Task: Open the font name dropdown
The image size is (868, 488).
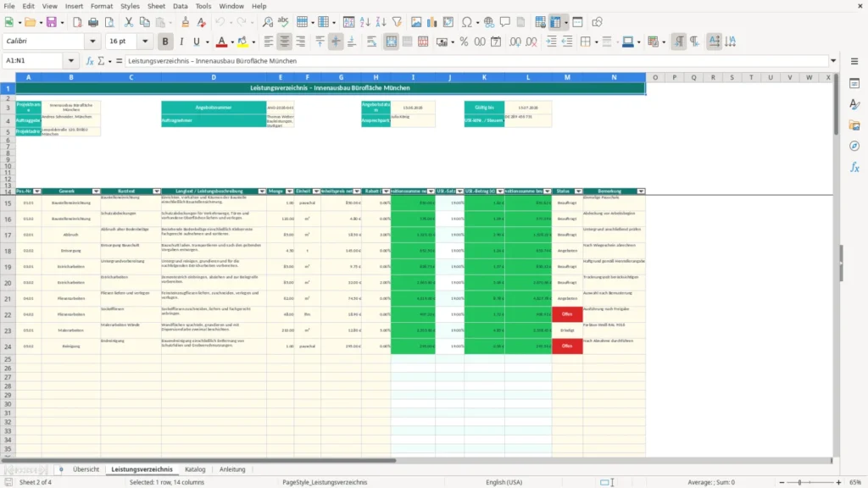Action: 92,41
